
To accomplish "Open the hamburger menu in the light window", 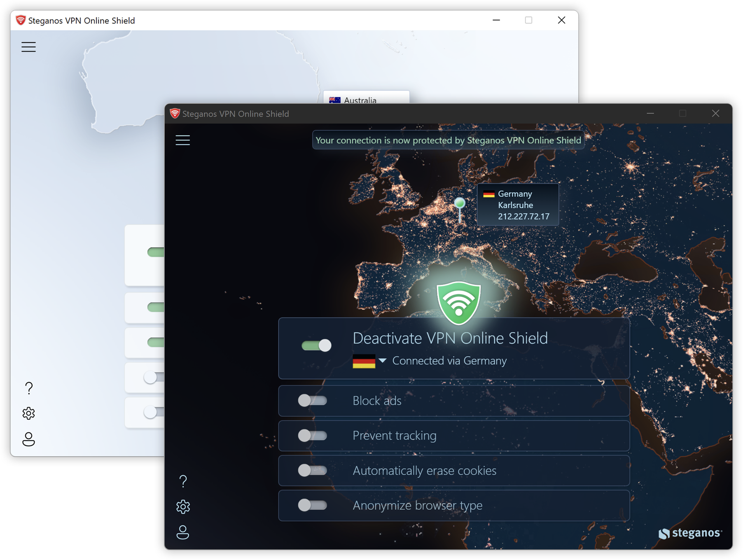I will pos(28,47).
